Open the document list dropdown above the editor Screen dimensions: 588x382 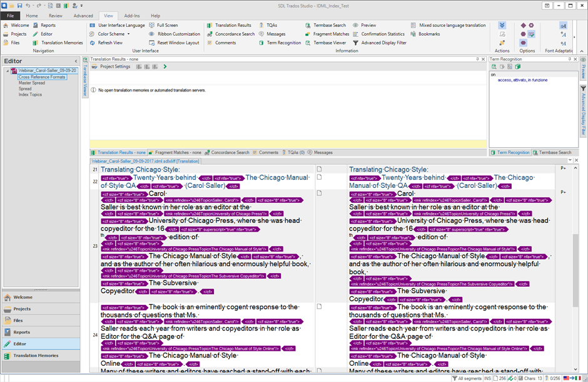click(x=570, y=160)
